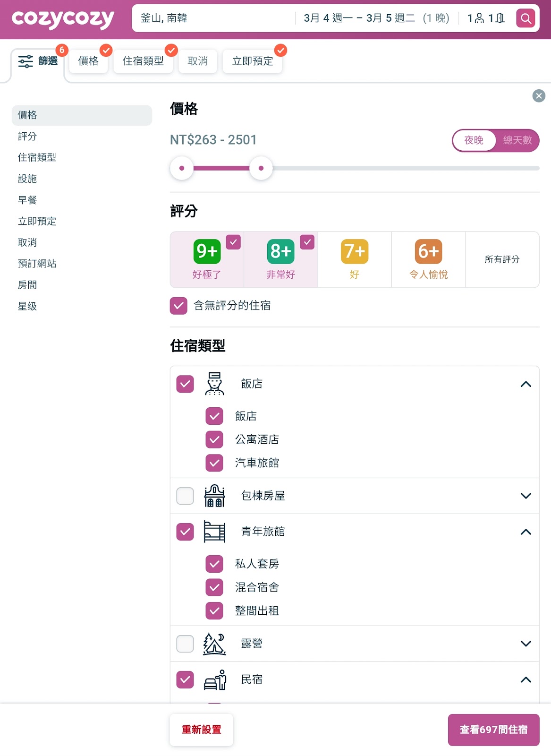This screenshot has height=756, width=551.
Task: Check the 包棟房屋 checkbox
Action: 185,496
